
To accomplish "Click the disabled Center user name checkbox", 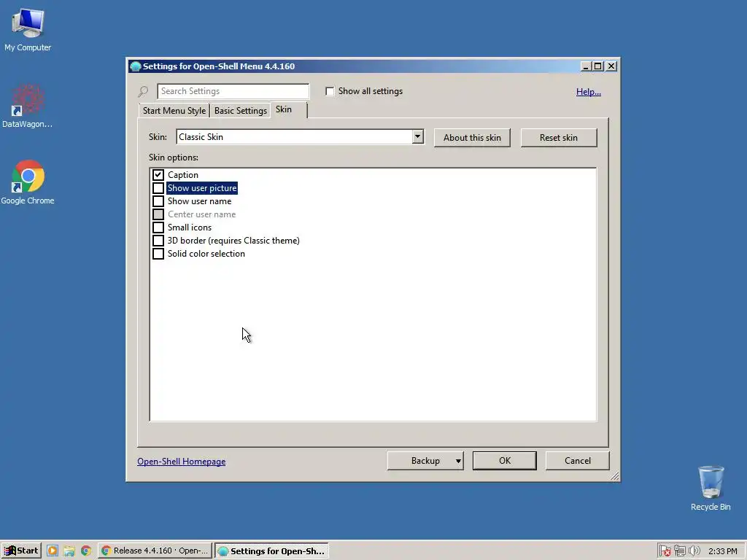I will 158,214.
